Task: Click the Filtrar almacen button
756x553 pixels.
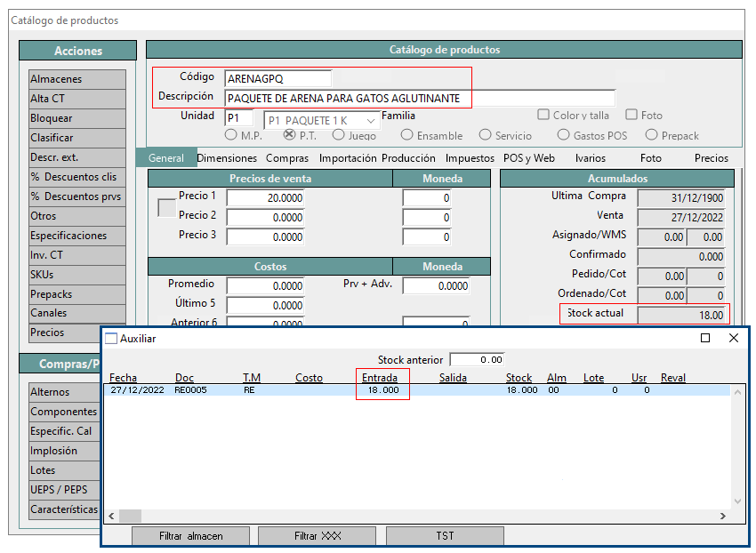Action: click(x=191, y=536)
